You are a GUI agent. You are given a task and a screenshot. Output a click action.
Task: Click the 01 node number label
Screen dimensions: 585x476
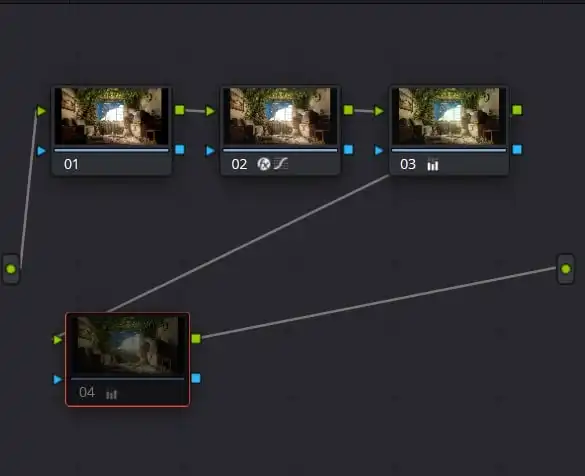[x=71, y=164]
